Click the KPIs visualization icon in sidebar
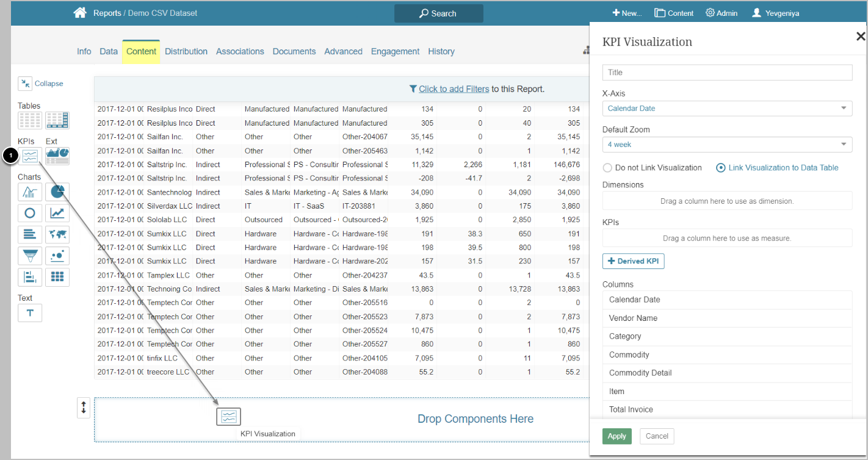This screenshot has width=868, height=460. (30, 157)
